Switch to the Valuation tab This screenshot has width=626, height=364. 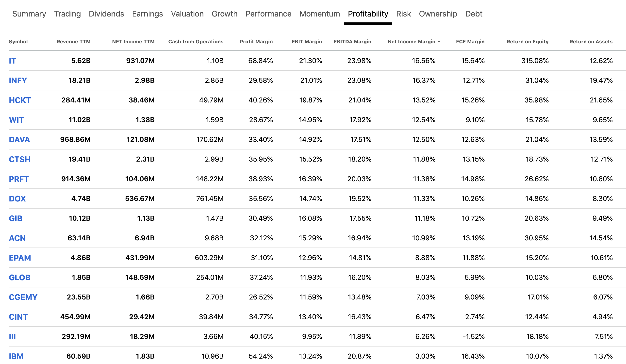click(x=187, y=14)
